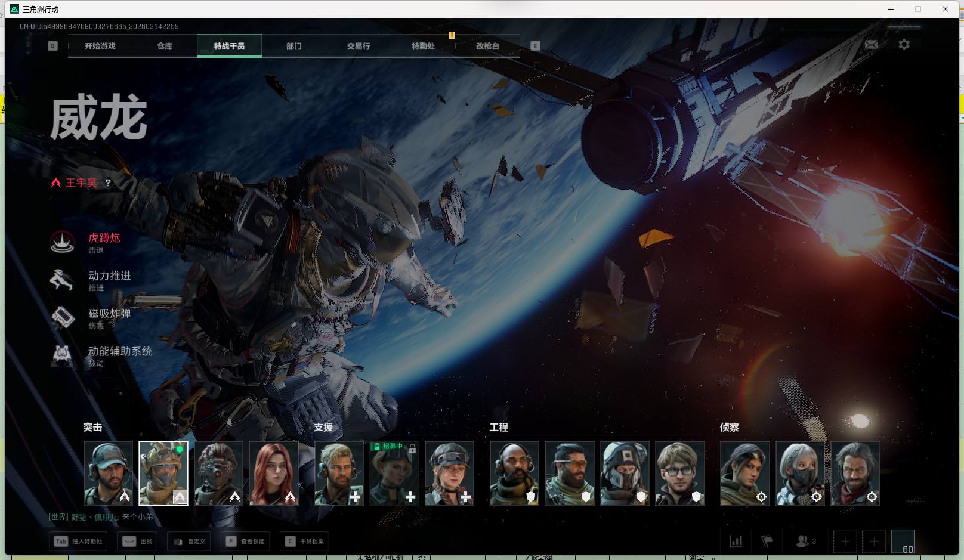Select the silver-haired masked 侦察 operator portrait

click(800, 473)
